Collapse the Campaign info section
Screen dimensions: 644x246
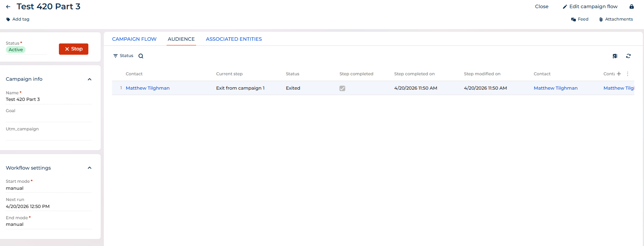[90, 79]
